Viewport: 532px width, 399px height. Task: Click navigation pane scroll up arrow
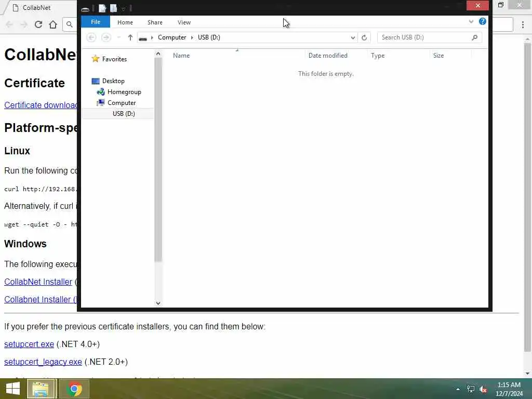point(158,54)
